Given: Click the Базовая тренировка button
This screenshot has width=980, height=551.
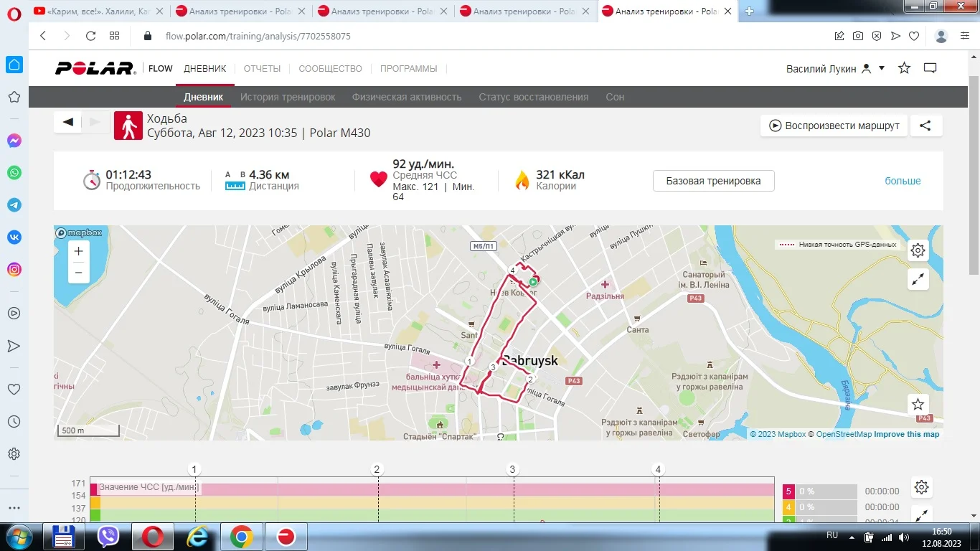Looking at the screenshot, I should pos(713,181).
